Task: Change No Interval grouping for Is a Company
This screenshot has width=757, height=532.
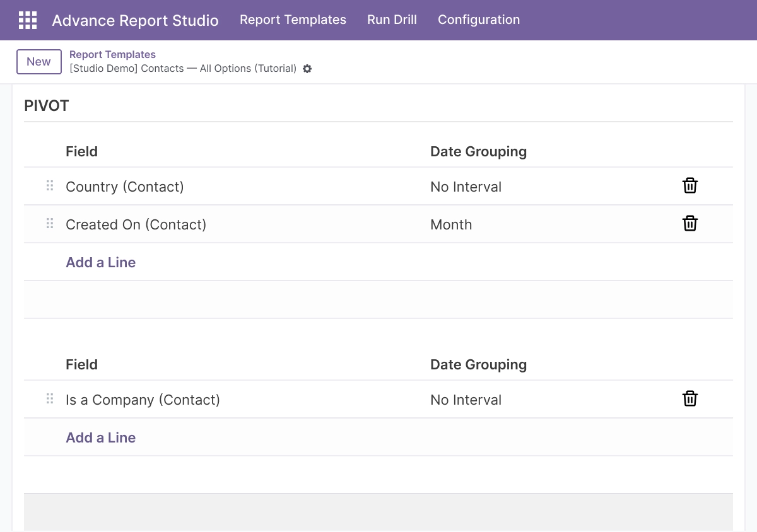Action: pos(466,400)
